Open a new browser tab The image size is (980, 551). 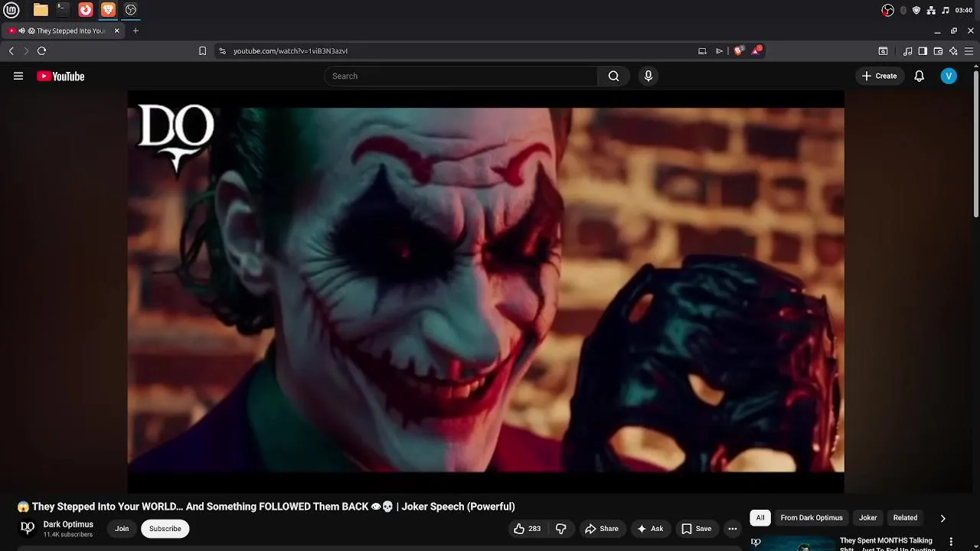[136, 31]
